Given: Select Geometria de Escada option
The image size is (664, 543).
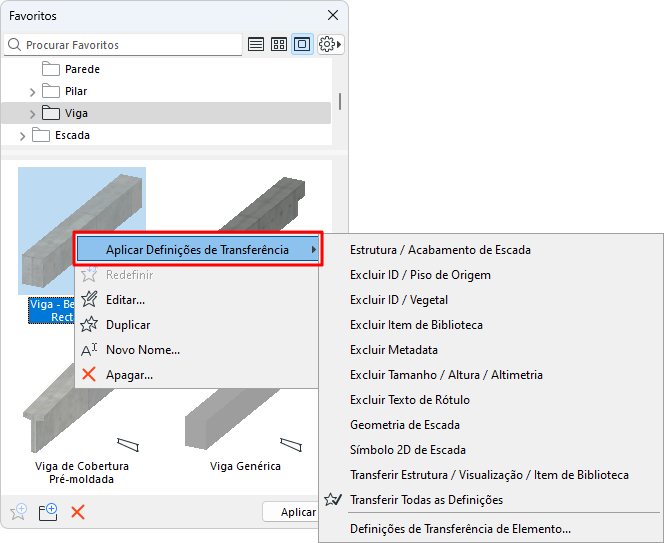Looking at the screenshot, I should [491, 425].
